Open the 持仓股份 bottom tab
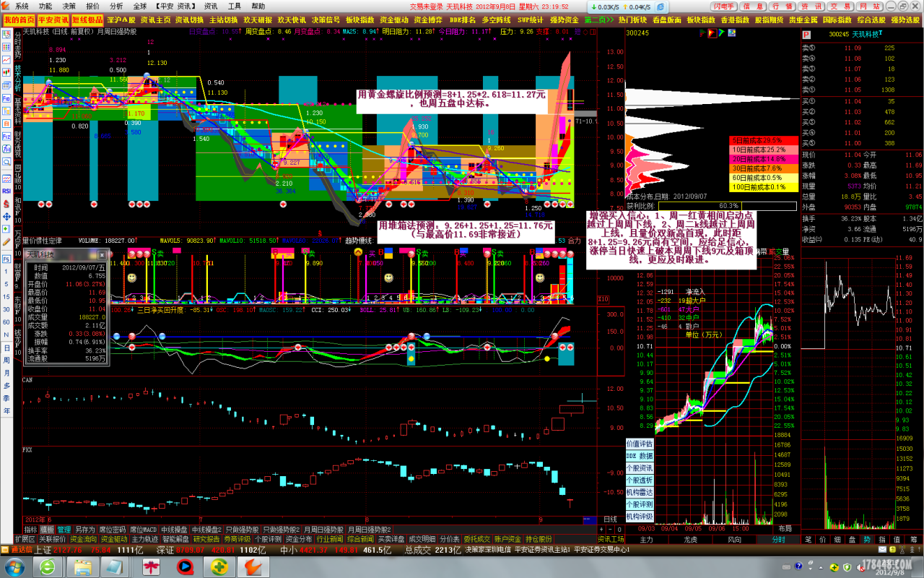Image resolution: width=924 pixels, height=578 pixels. 539,539
